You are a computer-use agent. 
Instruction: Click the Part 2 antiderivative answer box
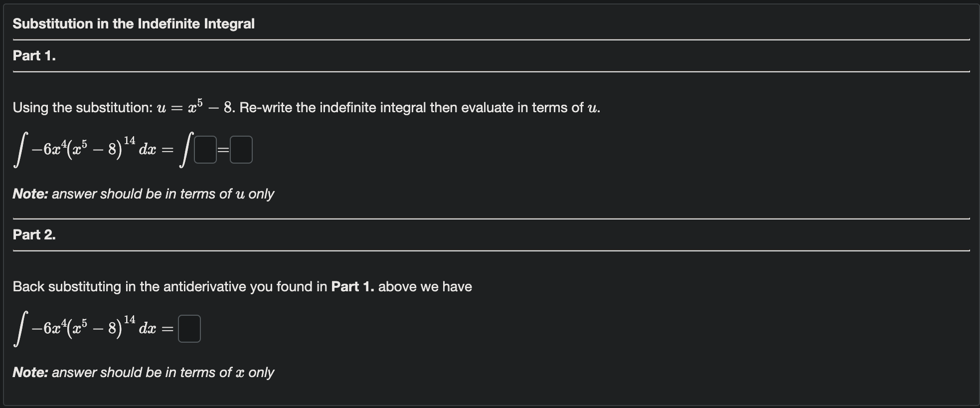[189, 328]
